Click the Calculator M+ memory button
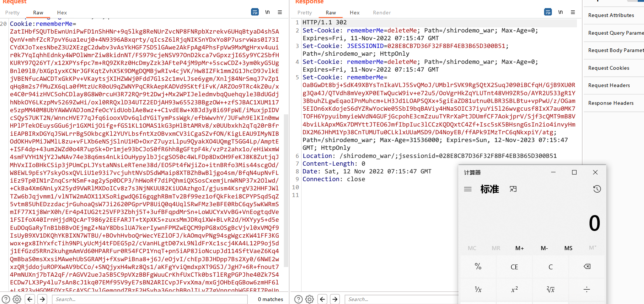The image size is (644, 304). (x=520, y=248)
